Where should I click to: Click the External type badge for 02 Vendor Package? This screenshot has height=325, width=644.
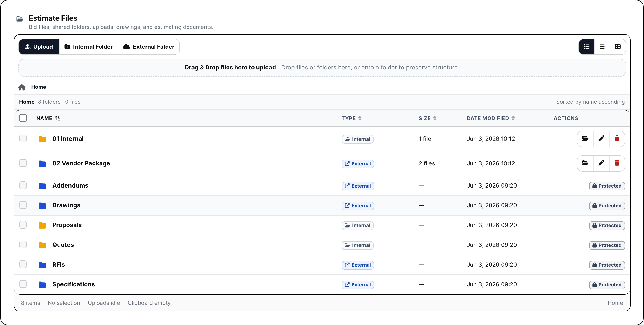click(358, 164)
